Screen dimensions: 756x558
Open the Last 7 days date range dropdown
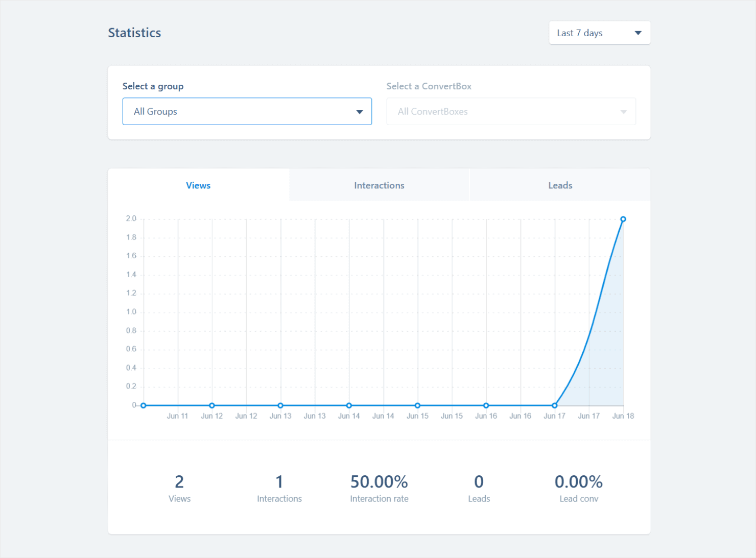click(x=599, y=33)
